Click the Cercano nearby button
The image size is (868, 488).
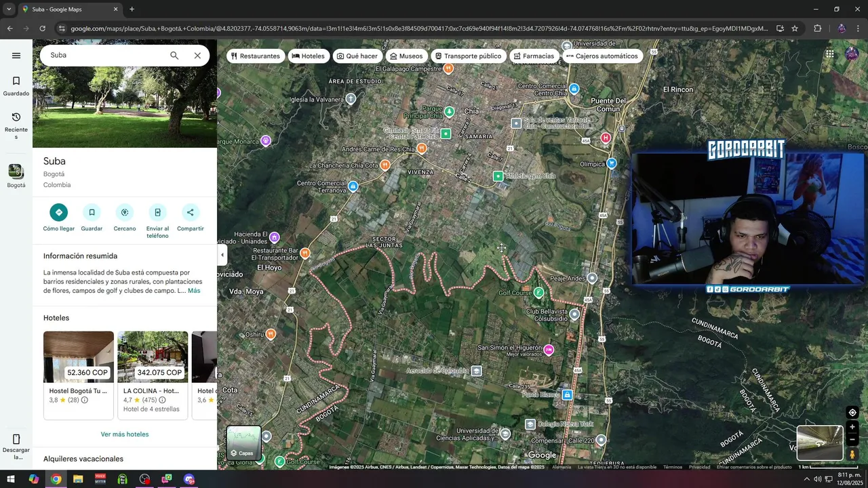(125, 218)
